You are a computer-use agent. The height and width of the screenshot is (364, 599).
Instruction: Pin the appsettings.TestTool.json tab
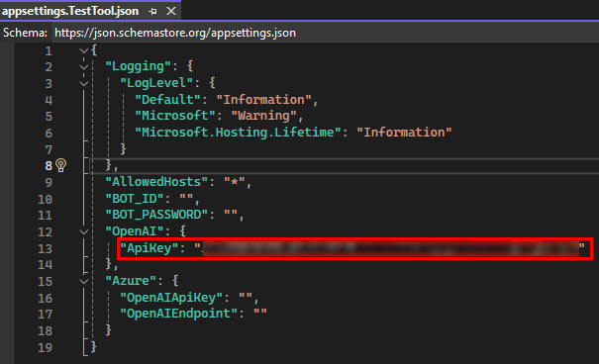tap(152, 12)
